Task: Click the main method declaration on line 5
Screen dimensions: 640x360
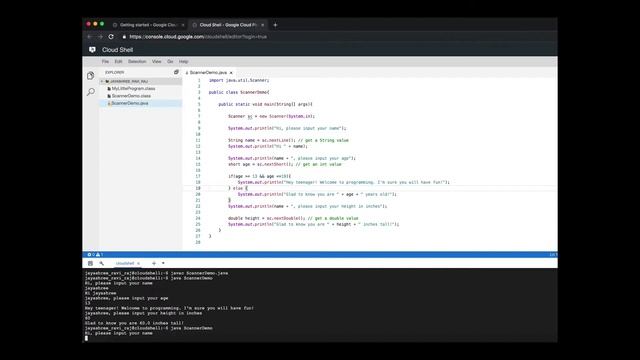Action: 265,104
